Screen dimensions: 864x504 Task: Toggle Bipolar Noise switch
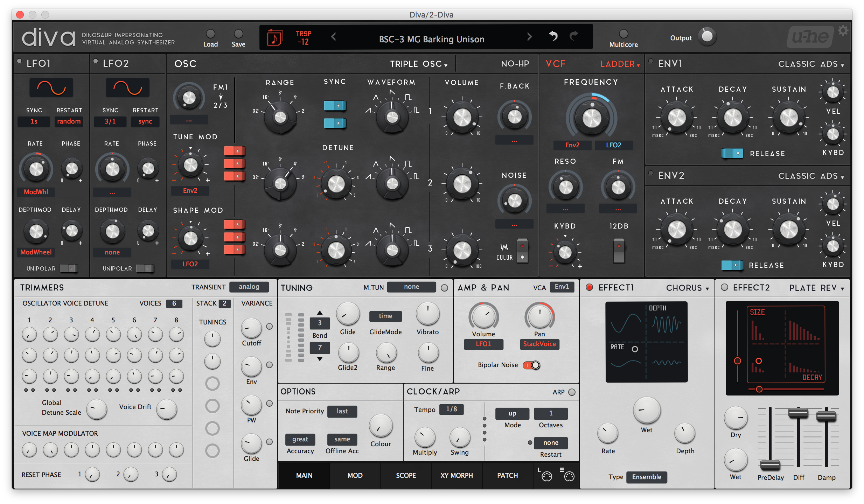coord(531,365)
